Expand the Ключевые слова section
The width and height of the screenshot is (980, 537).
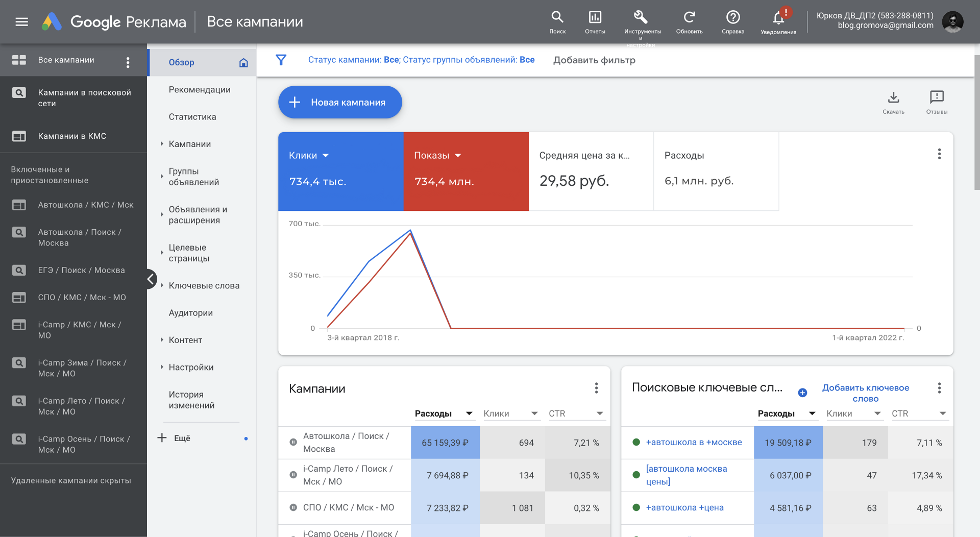[x=162, y=285]
